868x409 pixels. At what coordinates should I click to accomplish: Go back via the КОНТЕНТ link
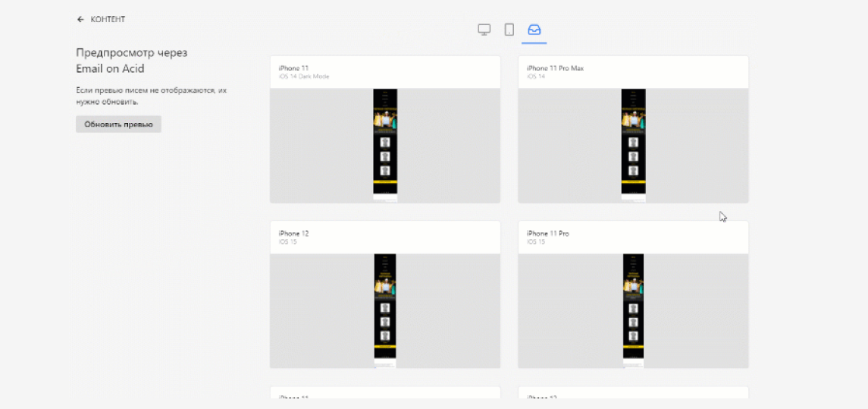click(x=108, y=20)
